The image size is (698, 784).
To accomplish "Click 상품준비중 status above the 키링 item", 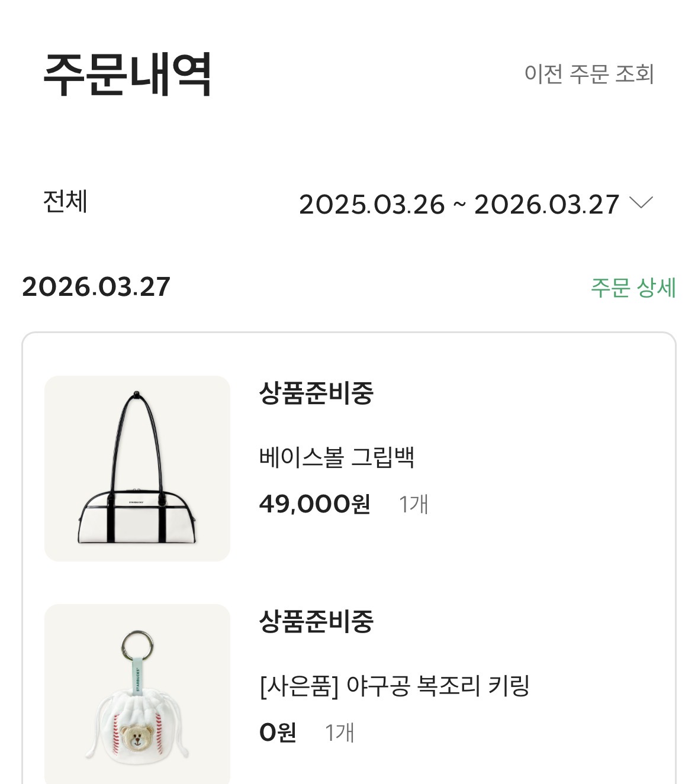I will click(x=316, y=621).
